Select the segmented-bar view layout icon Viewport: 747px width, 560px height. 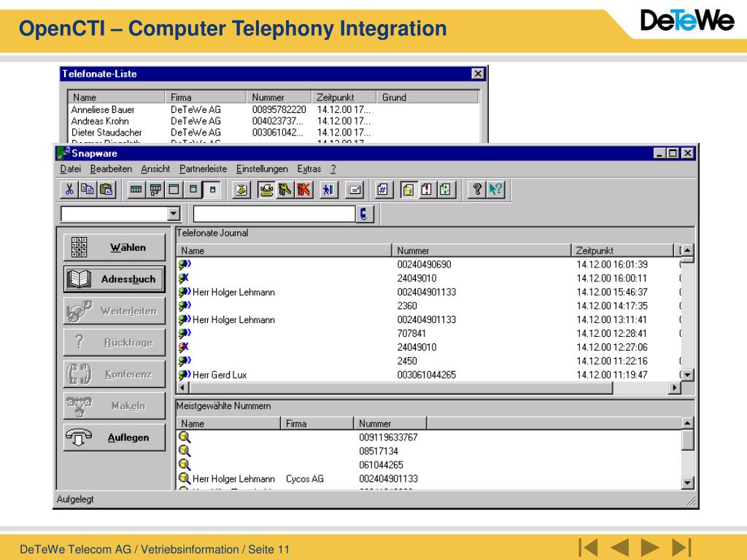pos(136,190)
